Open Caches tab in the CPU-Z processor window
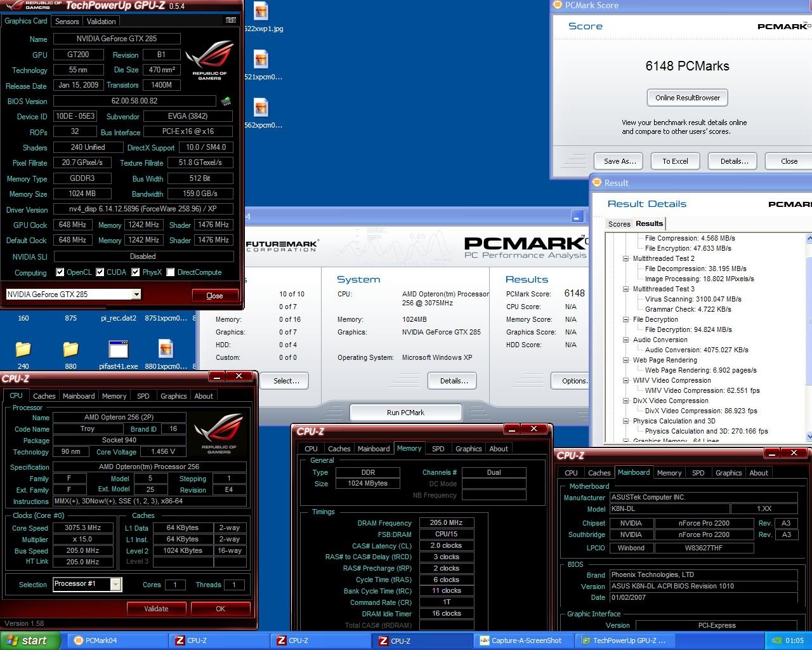The image size is (812, 650). (44, 395)
